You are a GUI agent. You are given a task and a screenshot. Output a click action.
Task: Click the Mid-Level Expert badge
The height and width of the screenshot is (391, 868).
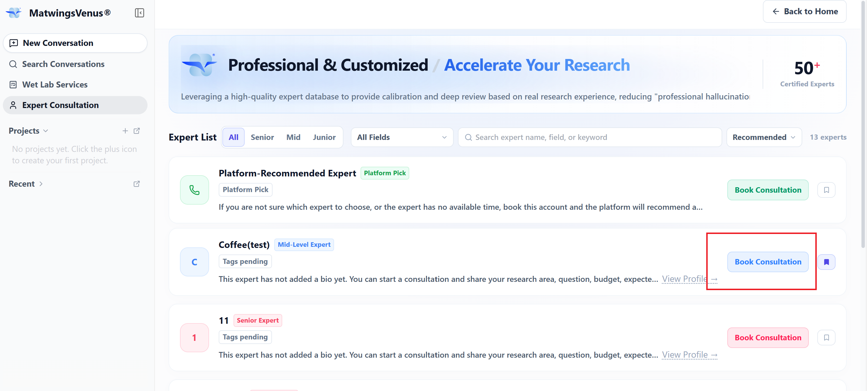[x=304, y=245]
